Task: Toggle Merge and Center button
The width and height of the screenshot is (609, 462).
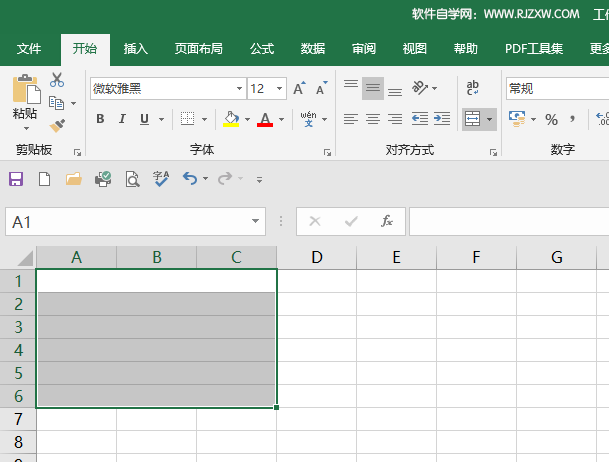Action: 472,119
